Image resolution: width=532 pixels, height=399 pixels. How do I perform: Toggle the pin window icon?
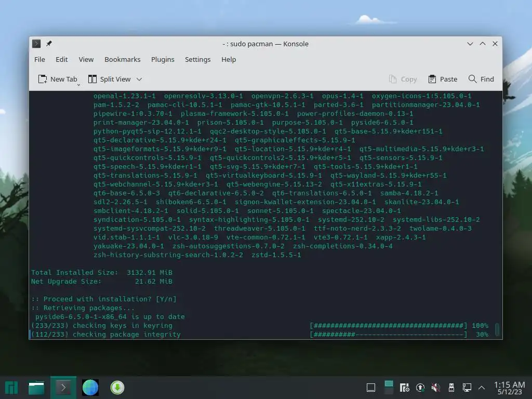pos(49,44)
